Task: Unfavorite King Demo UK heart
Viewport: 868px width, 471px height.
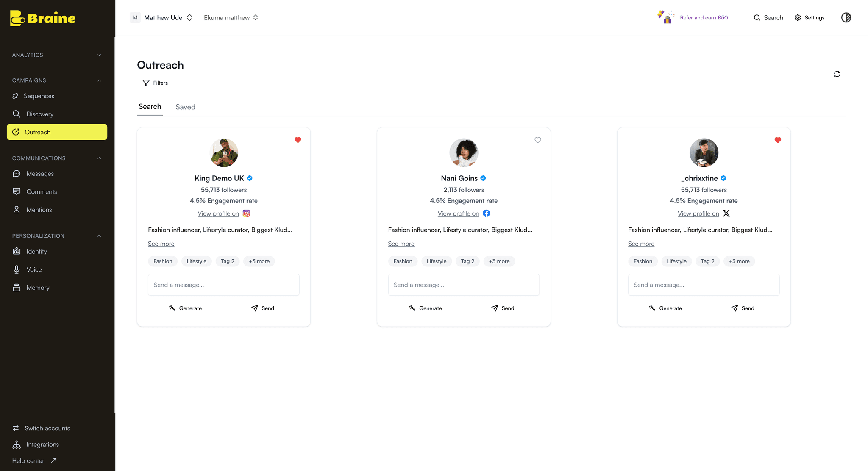Action: (298, 140)
